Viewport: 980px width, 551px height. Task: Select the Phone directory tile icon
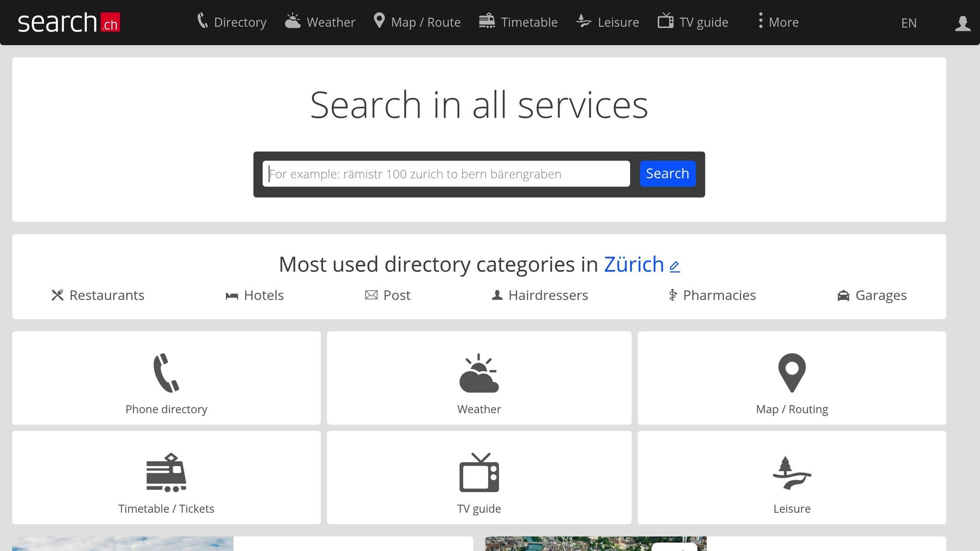(x=166, y=373)
